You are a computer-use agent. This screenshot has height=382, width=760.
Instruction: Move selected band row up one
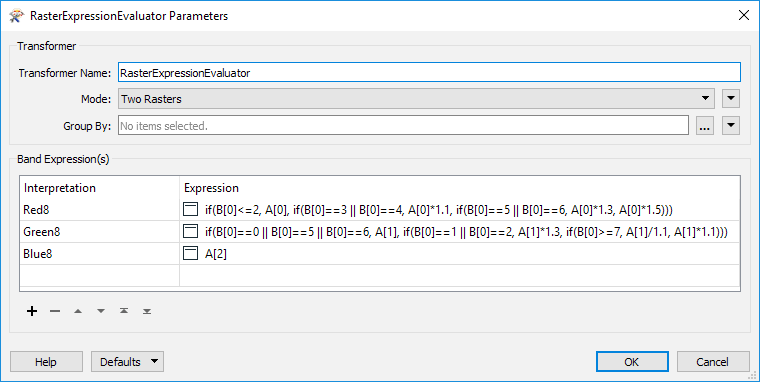click(78, 311)
